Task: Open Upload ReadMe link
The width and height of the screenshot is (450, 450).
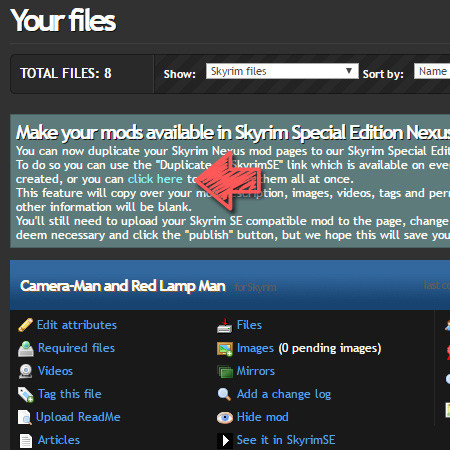Action: point(78,417)
